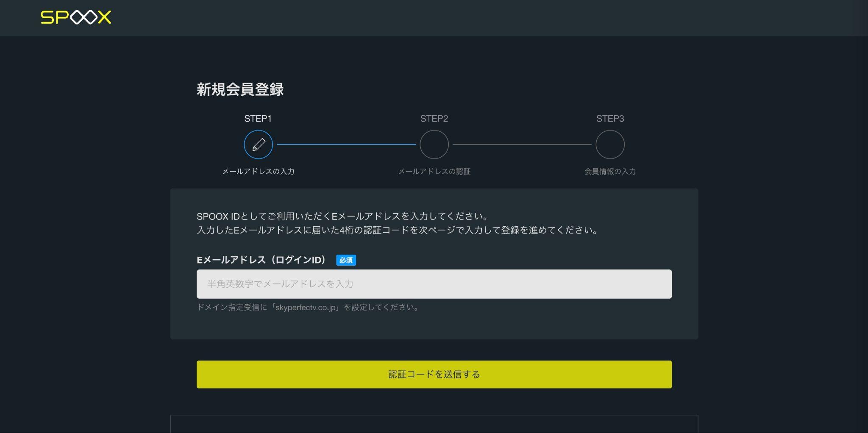Click the blue 必須 badge
Viewport: 868px width, 433px height.
point(346,260)
